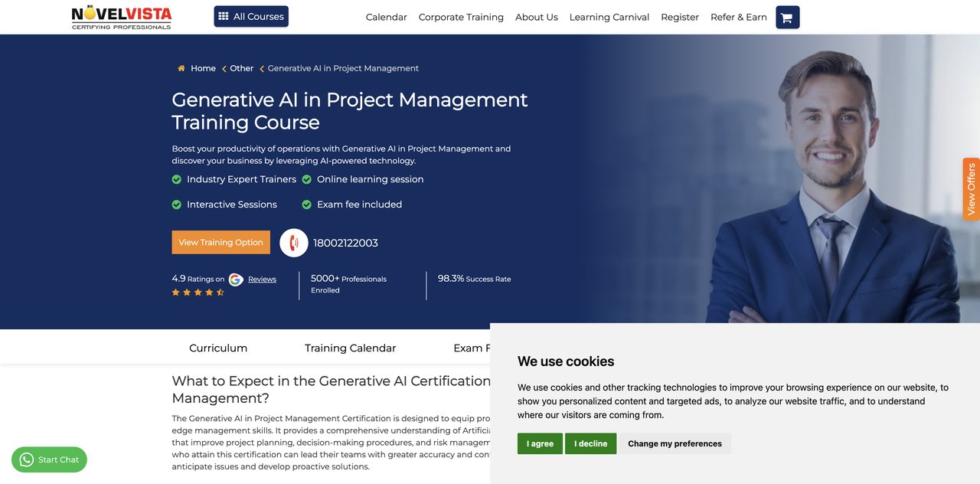This screenshot has width=980, height=484.
Task: Click the Google logo icon
Action: coord(236,280)
